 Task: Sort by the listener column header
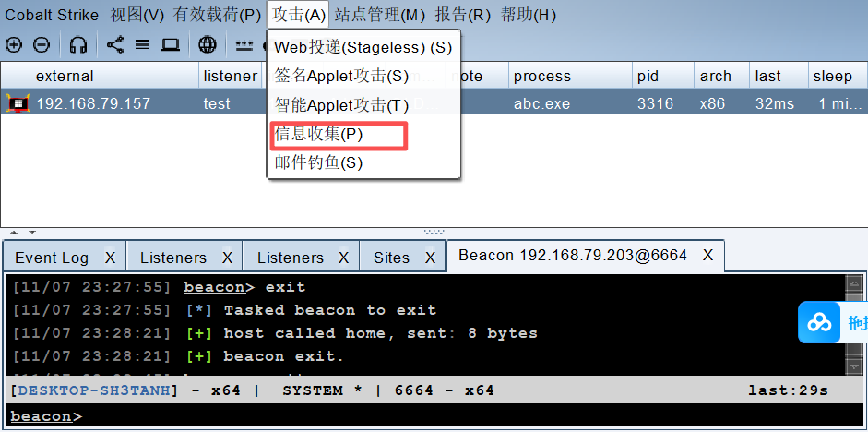tap(230, 76)
